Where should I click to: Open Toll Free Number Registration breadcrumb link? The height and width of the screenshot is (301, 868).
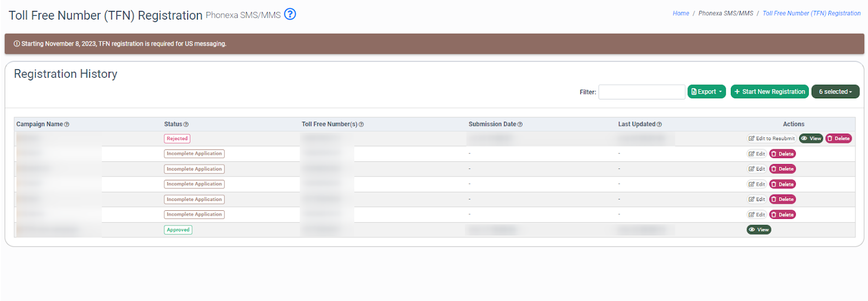(x=811, y=14)
